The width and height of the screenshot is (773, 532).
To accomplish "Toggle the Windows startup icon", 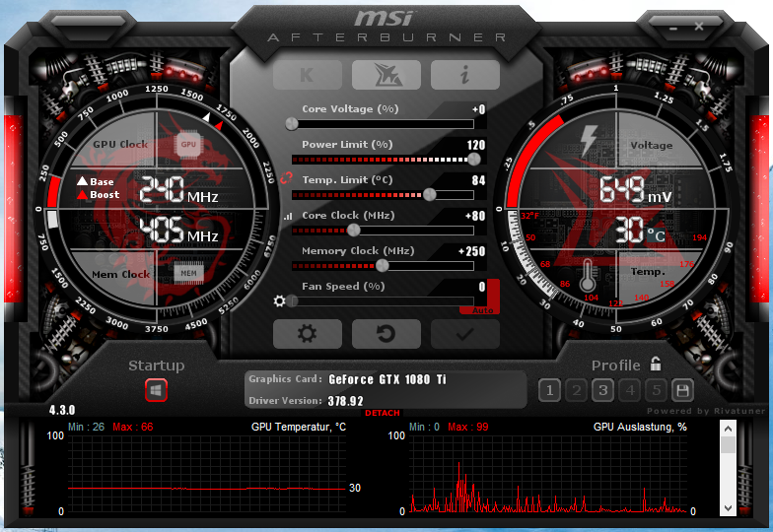I will [156, 390].
